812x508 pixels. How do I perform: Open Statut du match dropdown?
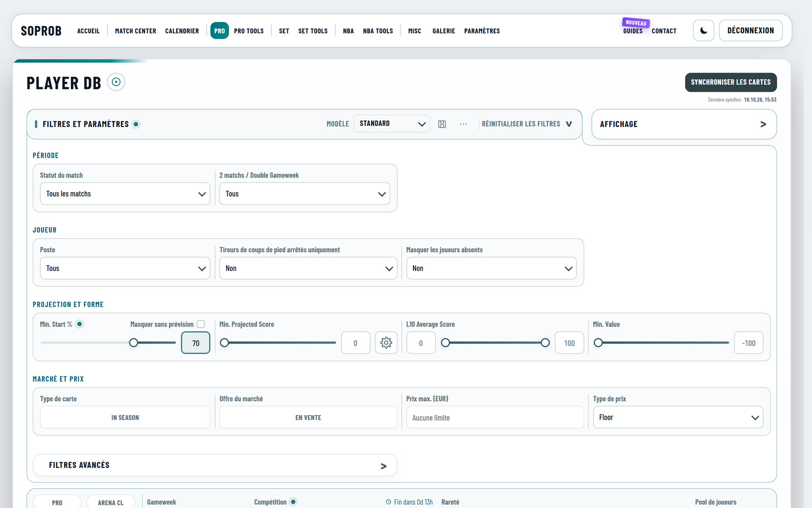(125, 194)
